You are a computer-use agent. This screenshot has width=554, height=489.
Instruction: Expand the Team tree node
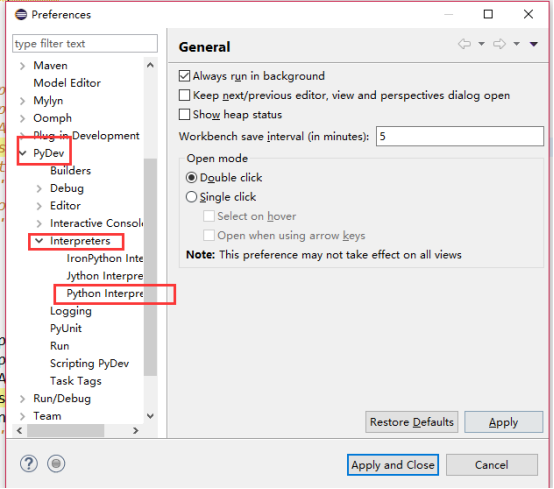click(22, 416)
